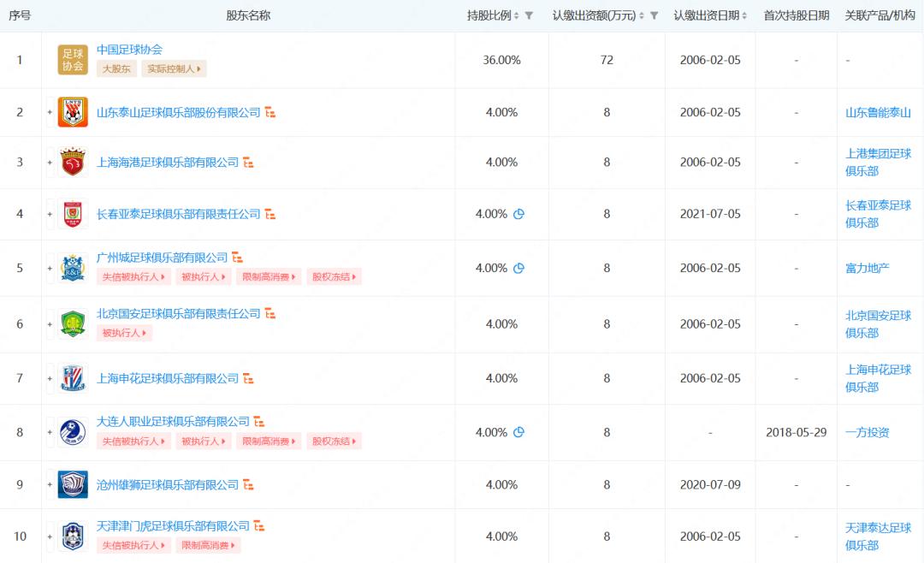Open 北京国安足球俱乐部有限责任公司 company link
The width and height of the screenshot is (924, 563).
(x=178, y=314)
